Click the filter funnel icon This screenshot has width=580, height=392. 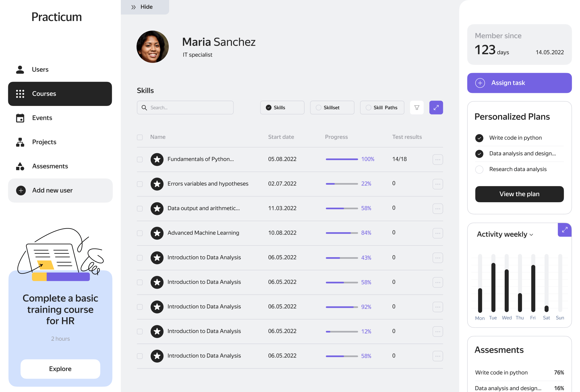point(417,108)
